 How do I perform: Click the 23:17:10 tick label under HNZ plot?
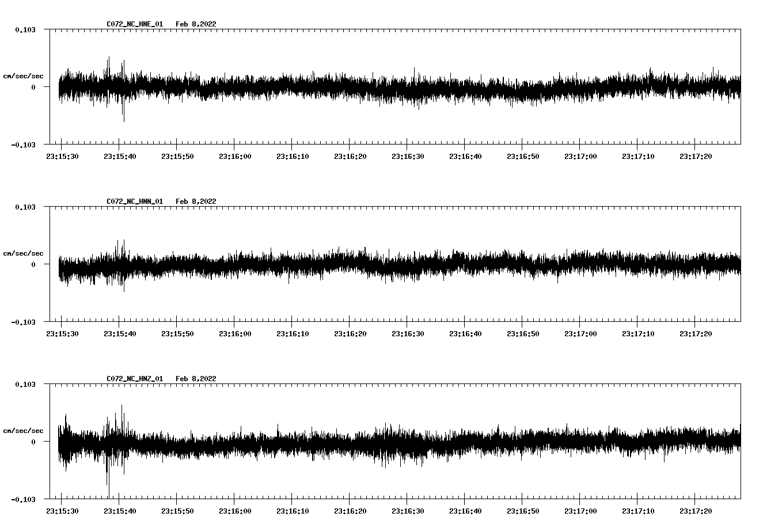coord(638,511)
